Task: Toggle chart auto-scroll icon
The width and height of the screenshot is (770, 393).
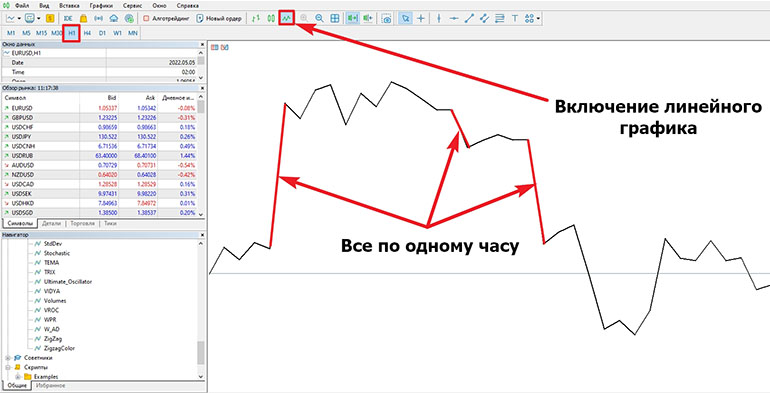Action: pyautogui.click(x=352, y=18)
